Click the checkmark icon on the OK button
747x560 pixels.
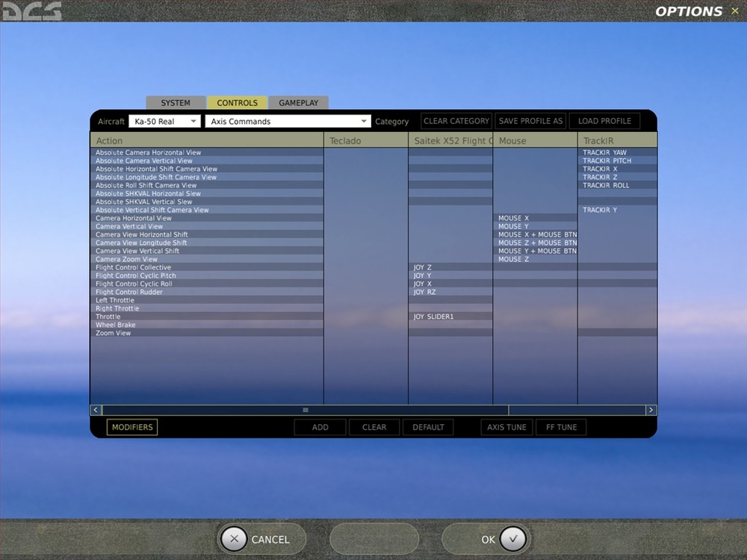point(512,538)
